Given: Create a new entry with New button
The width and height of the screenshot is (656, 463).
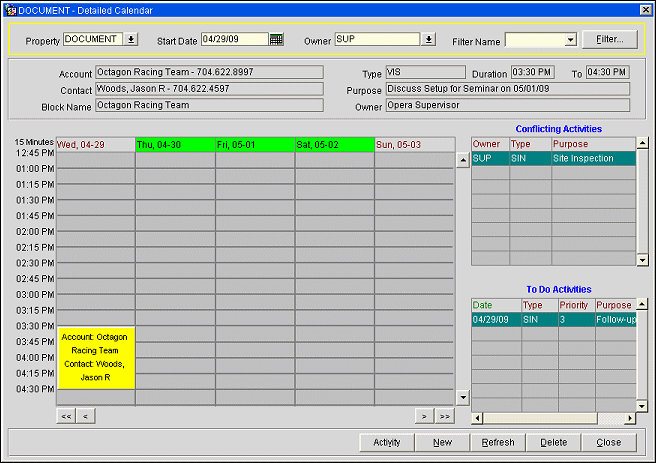Looking at the screenshot, I should (x=442, y=442).
